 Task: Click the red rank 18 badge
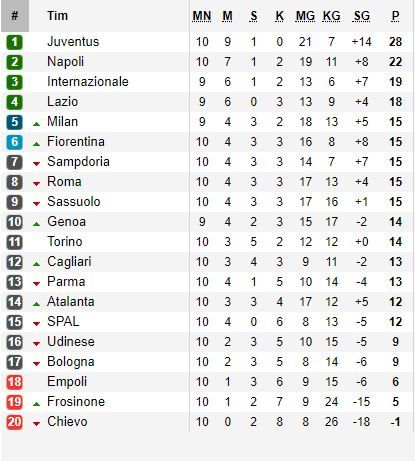click(x=14, y=382)
